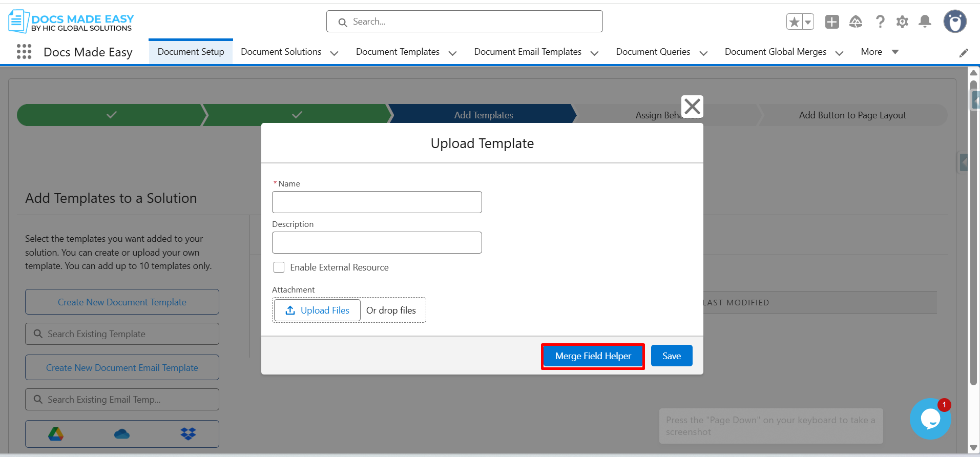The height and width of the screenshot is (457, 980).
Task: Open the Setup gear icon
Action: 902,22
